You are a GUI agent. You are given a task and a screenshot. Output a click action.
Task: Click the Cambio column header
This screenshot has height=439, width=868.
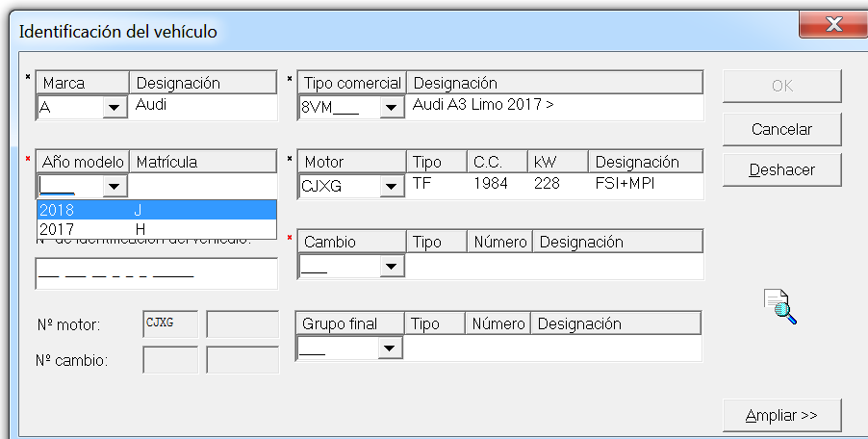[x=352, y=242]
